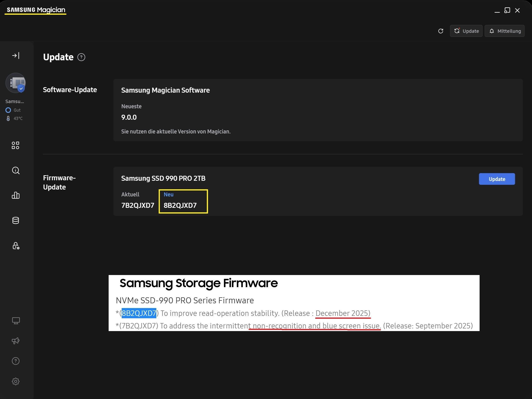Click the highlighted 8B2QJXD7 text in notes

[x=139, y=313]
